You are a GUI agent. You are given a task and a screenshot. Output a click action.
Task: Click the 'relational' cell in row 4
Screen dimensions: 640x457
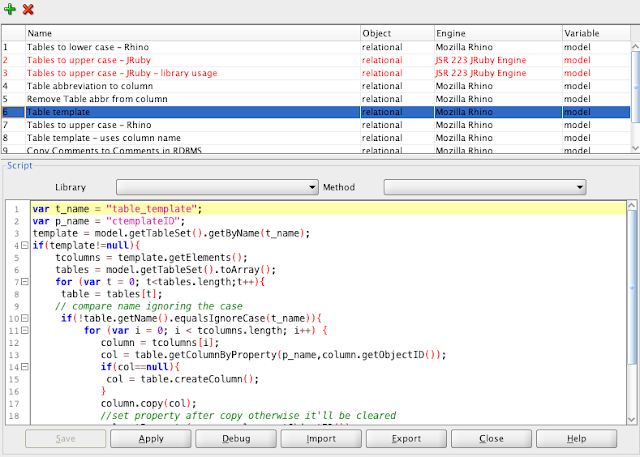(397, 86)
